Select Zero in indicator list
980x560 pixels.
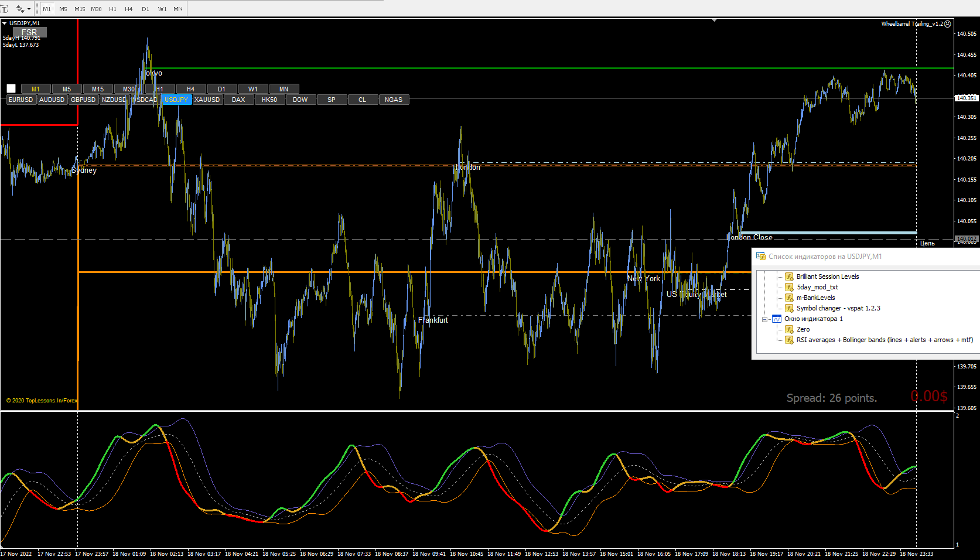(803, 329)
